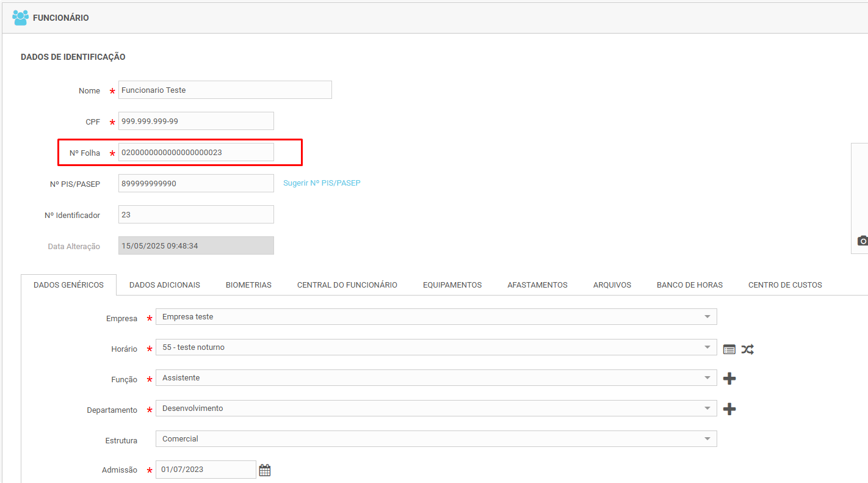Expand the Estrutura dropdown

pyautogui.click(x=707, y=439)
